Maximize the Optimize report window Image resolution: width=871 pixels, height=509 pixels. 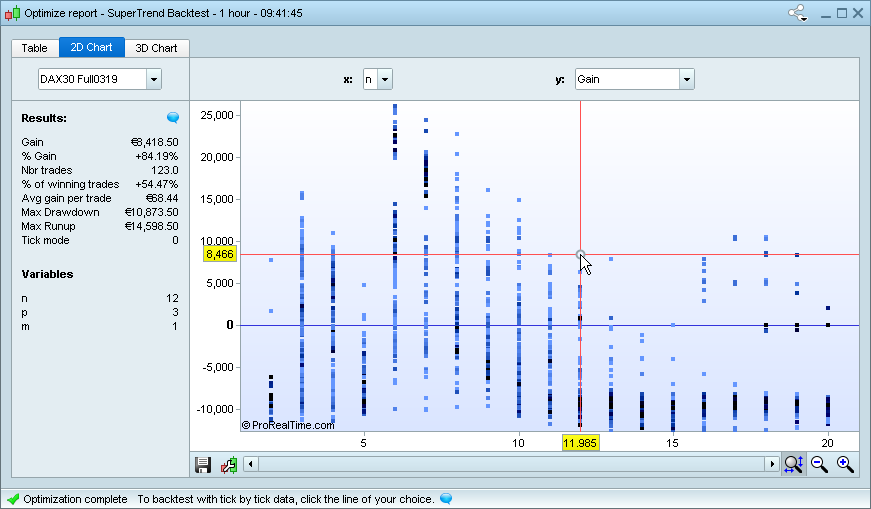click(842, 13)
